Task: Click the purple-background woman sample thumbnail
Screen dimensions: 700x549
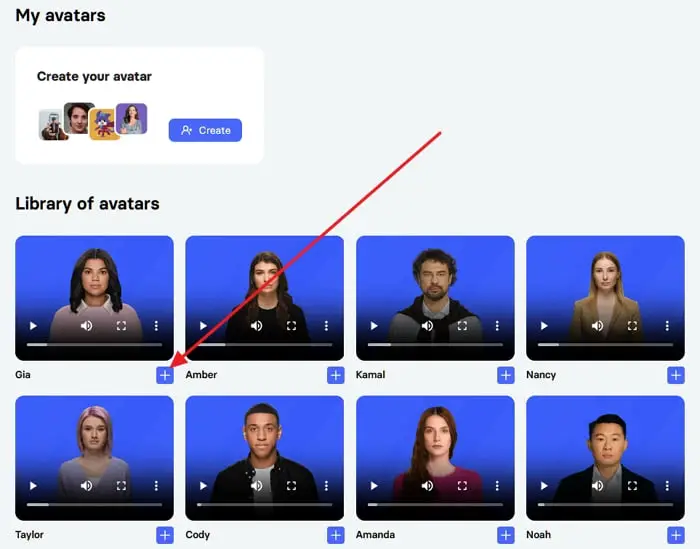Action: [132, 118]
